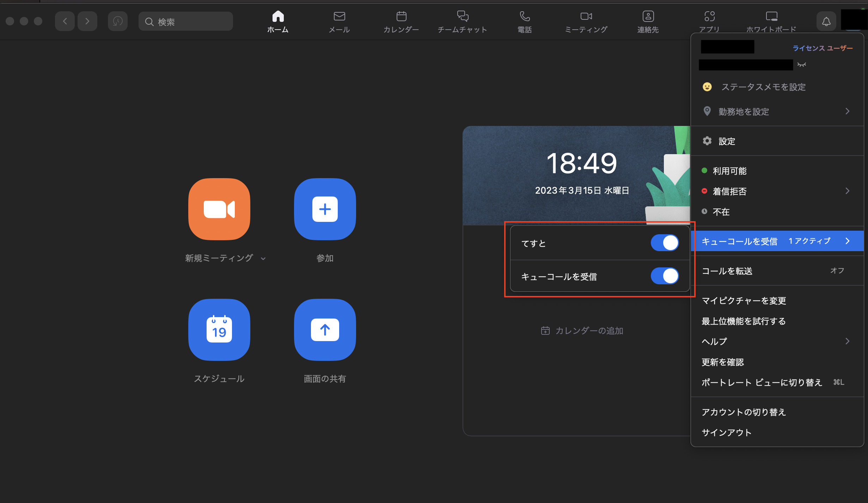Select キューコールを受信 in profile menu
The width and height of the screenshot is (868, 503).
click(x=777, y=241)
